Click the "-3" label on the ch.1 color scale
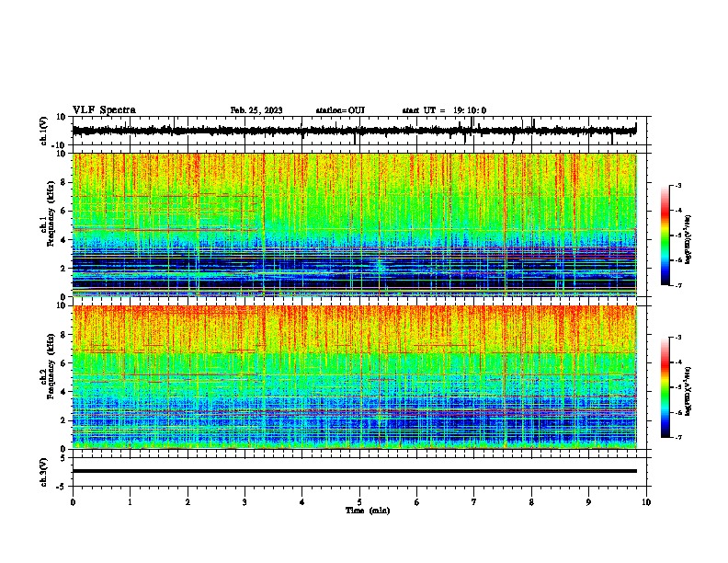Image resolution: width=728 pixels, height=563 pixels. pos(678,185)
